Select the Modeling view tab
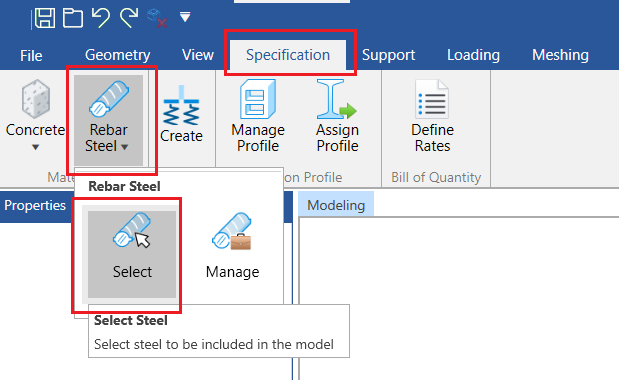The height and width of the screenshot is (380, 619). point(336,205)
